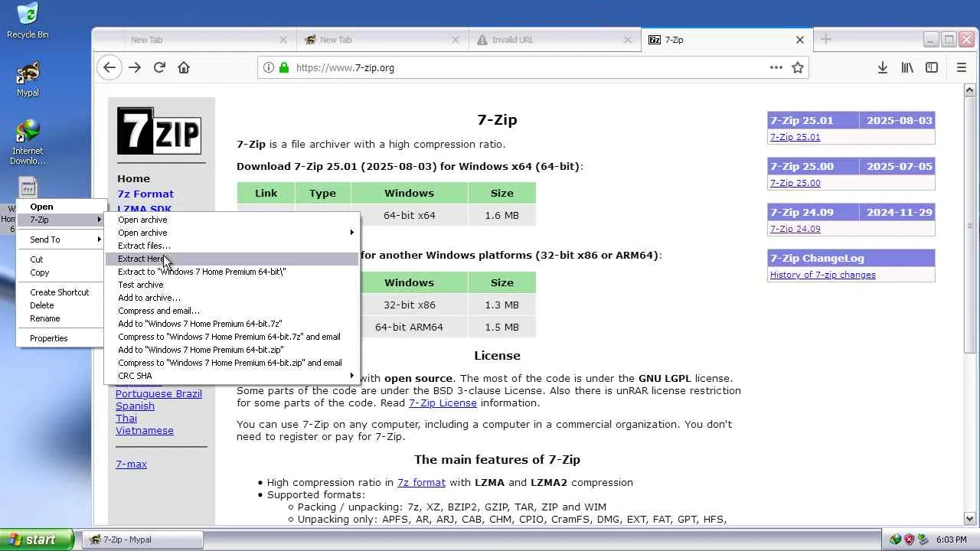The image size is (980, 551).
Task: Go to the browser home page
Action: (x=184, y=67)
